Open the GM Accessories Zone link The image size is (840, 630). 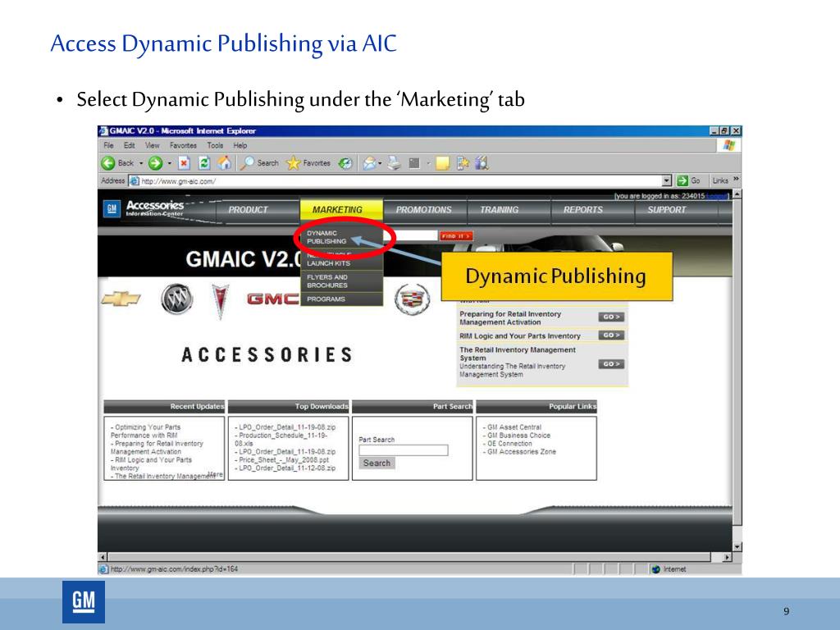click(522, 452)
